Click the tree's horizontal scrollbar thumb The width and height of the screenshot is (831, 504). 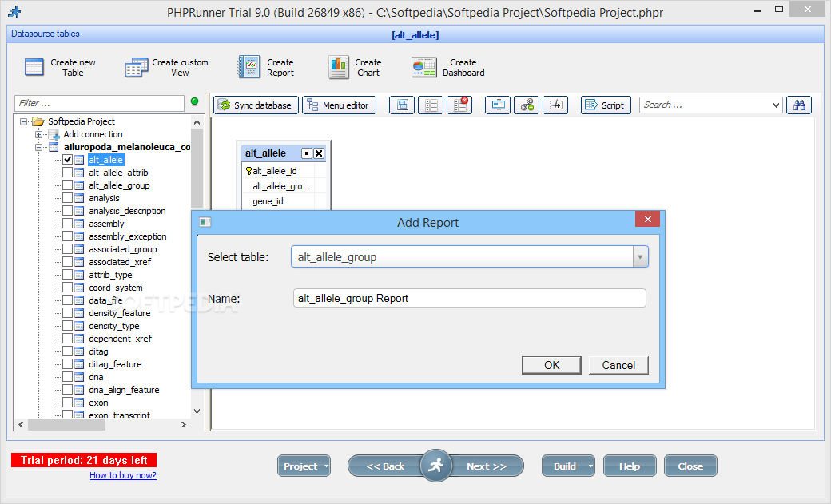[x=67, y=424]
